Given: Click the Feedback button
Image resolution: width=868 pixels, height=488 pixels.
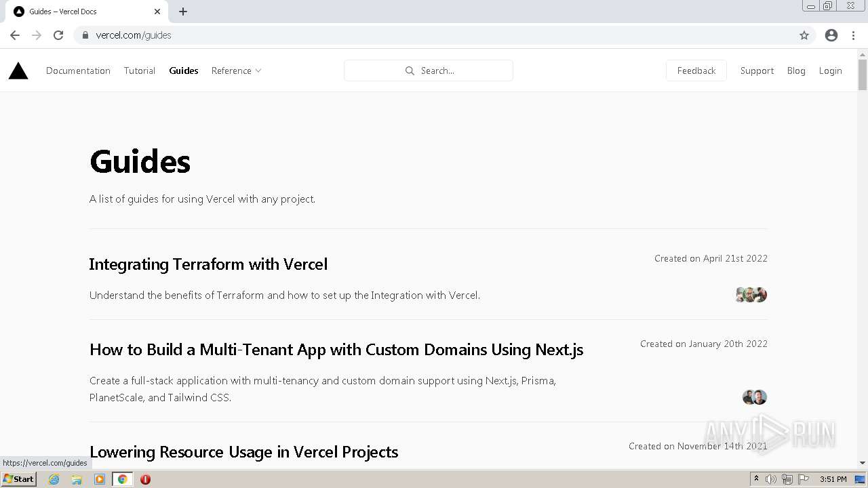Looking at the screenshot, I should (696, 70).
